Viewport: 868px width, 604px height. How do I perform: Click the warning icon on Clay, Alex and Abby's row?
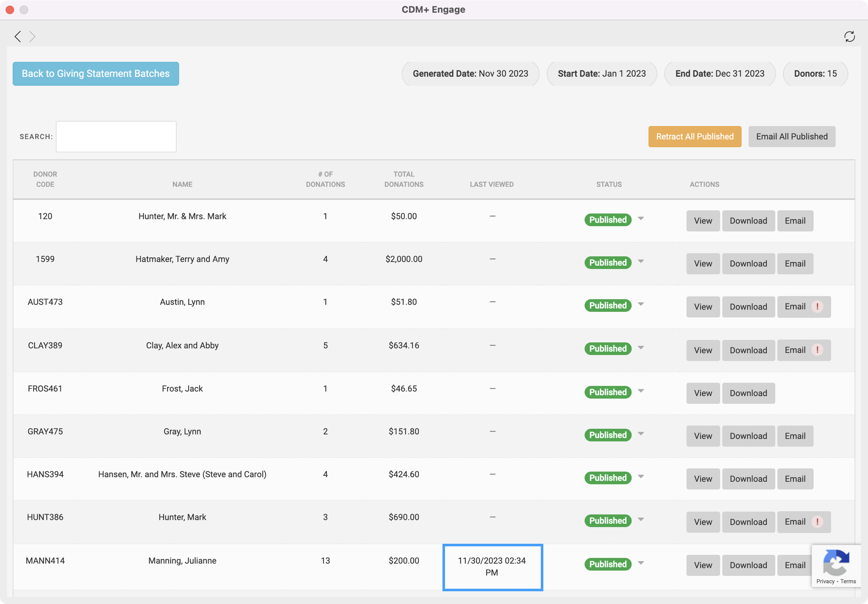(817, 350)
